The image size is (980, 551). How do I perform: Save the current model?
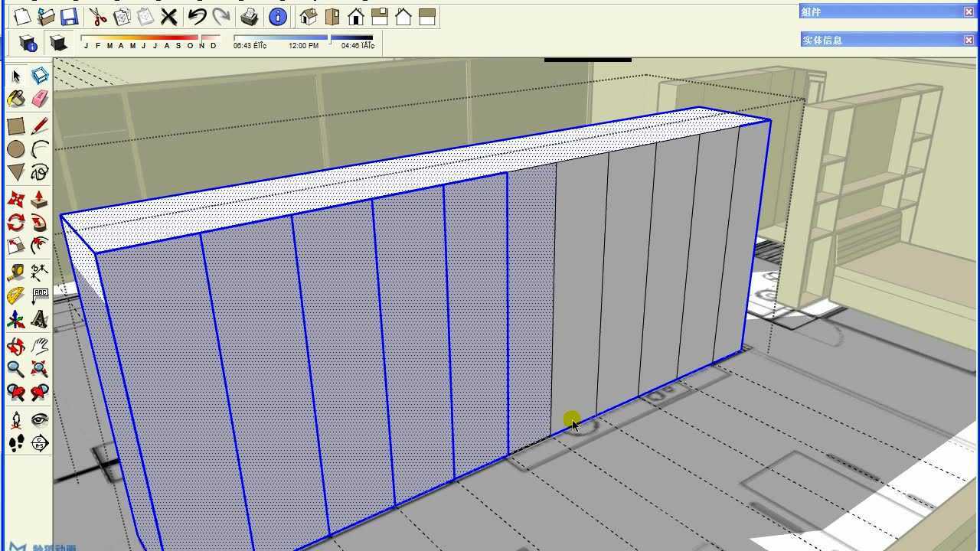pos(70,17)
